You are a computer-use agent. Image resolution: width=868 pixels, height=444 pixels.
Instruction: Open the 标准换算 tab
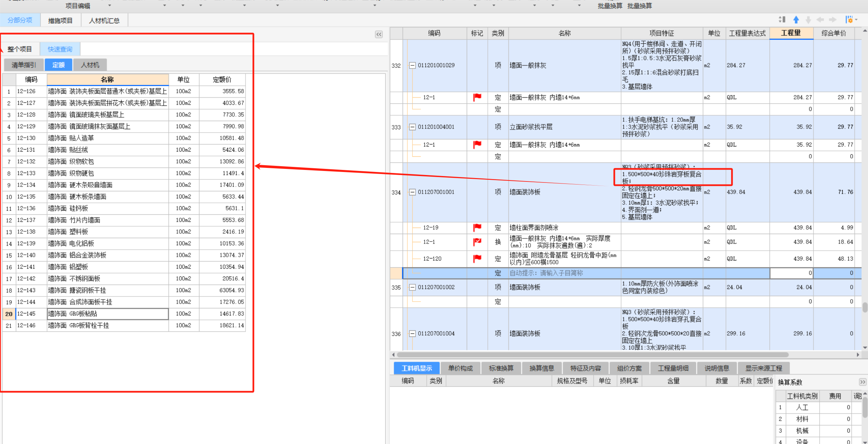click(501, 368)
